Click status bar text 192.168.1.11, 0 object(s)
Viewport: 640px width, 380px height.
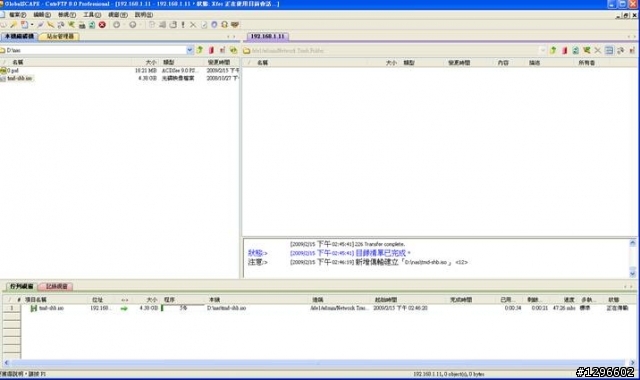(x=449, y=374)
